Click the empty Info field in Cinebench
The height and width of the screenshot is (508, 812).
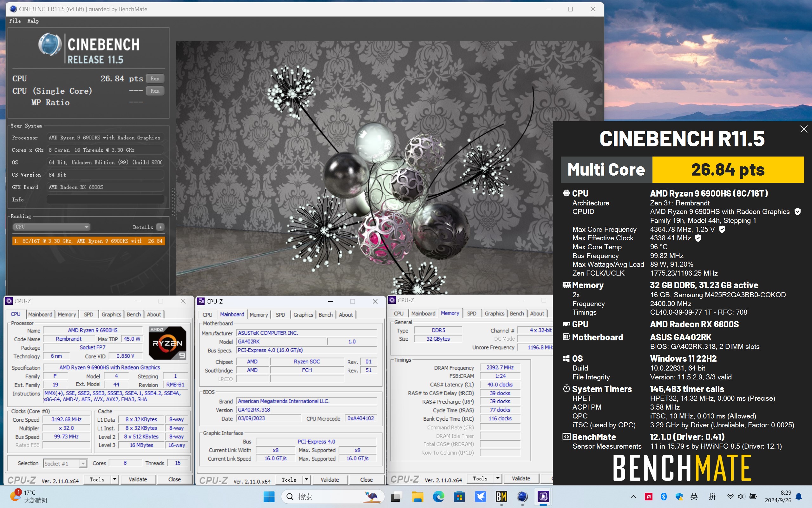[x=105, y=200]
